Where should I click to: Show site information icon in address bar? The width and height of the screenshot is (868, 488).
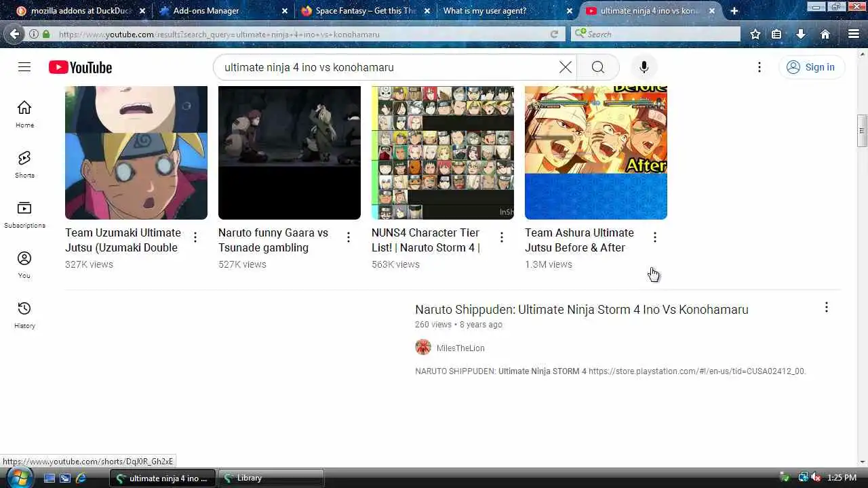coord(33,34)
